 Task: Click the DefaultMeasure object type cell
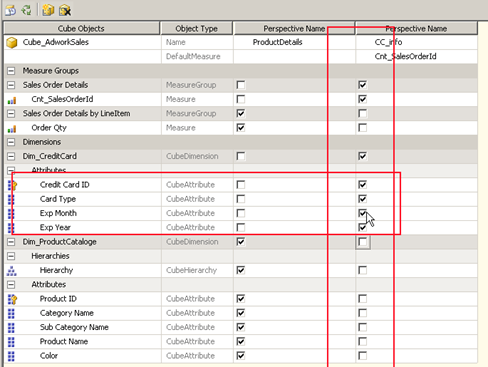[x=197, y=56]
